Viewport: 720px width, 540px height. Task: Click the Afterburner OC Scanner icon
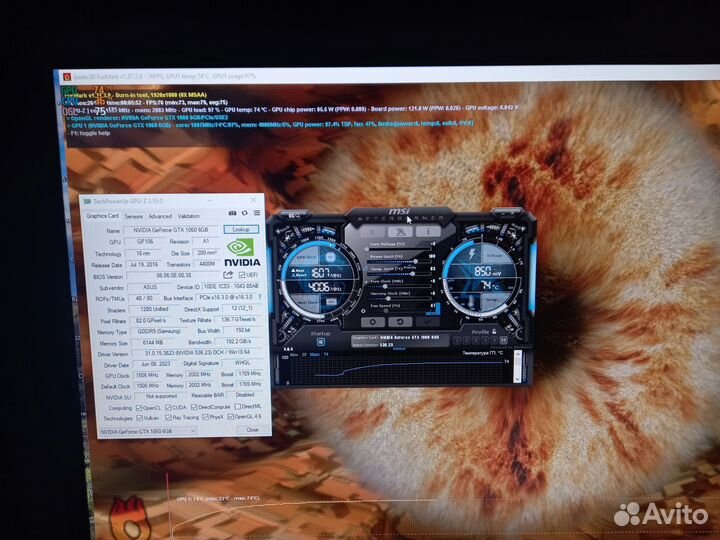[294, 215]
